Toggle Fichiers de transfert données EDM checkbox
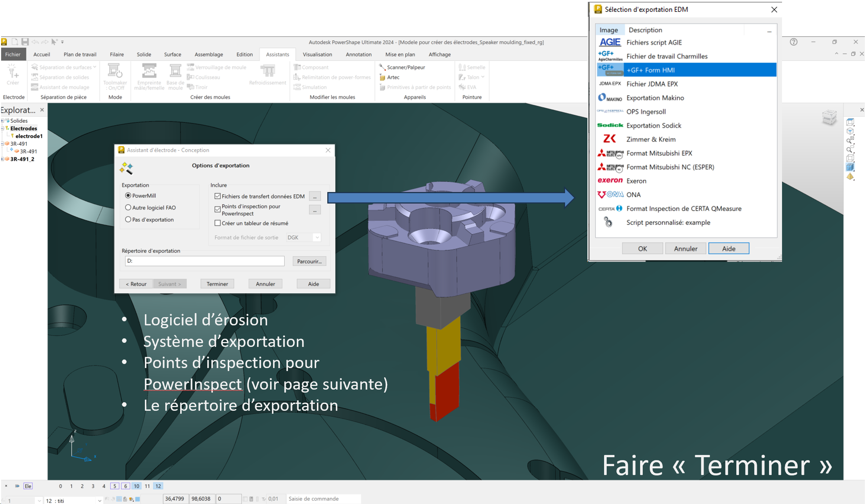Screen dimensions: 866x504 (218, 196)
